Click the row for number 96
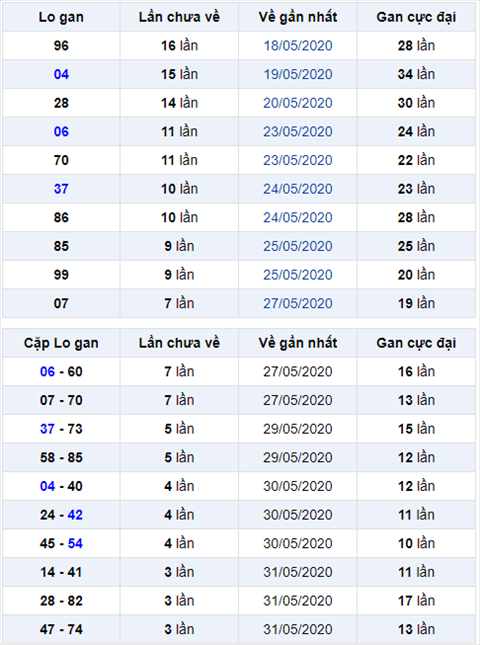 coord(239,46)
